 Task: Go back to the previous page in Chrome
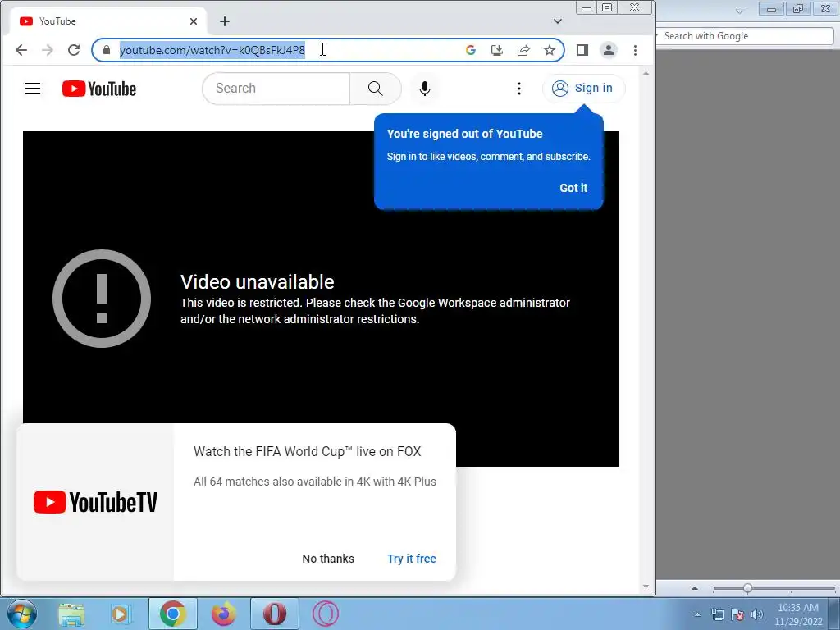tap(21, 50)
